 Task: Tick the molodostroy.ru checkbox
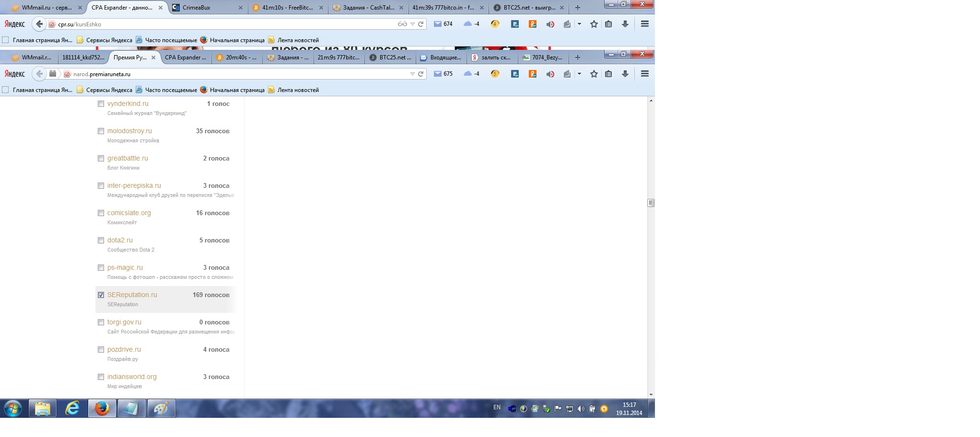(x=101, y=131)
